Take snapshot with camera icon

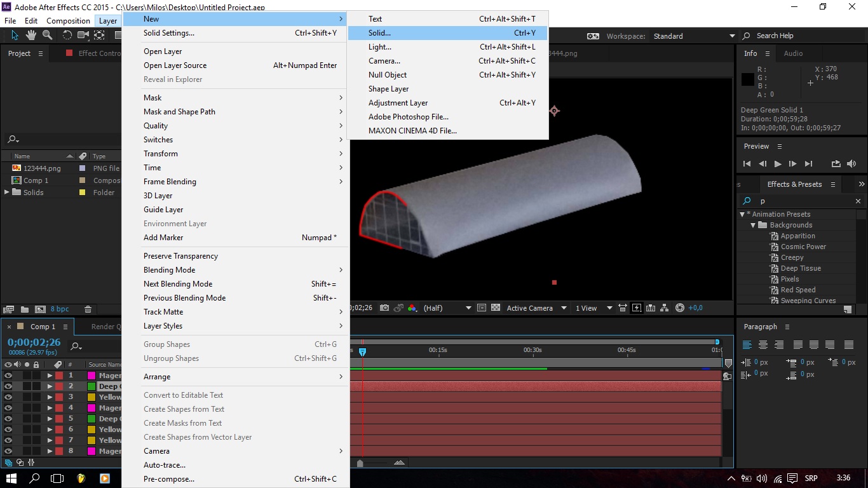point(384,308)
